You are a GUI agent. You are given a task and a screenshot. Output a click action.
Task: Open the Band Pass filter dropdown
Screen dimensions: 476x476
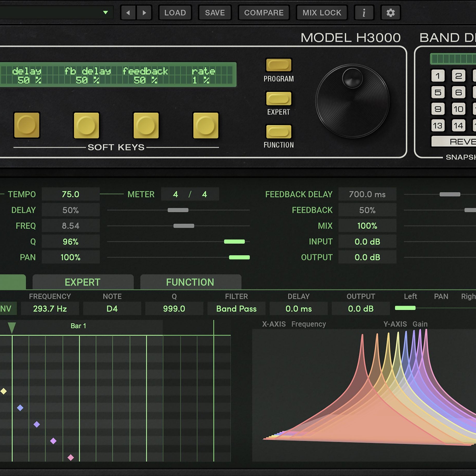[x=236, y=308]
